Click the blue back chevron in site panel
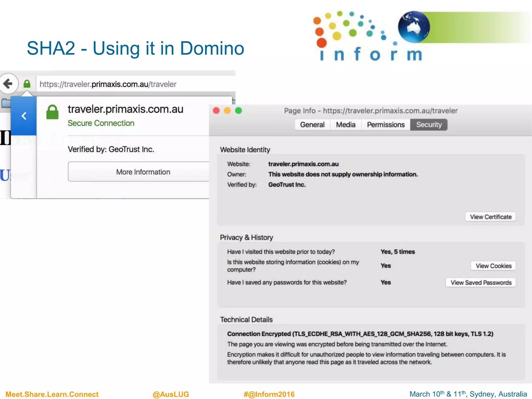 tap(24, 116)
